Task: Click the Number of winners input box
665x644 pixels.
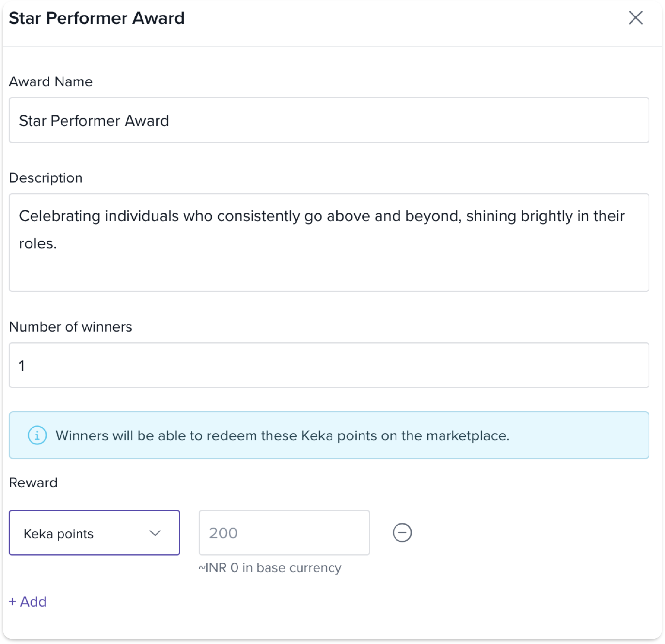Action: click(x=329, y=365)
